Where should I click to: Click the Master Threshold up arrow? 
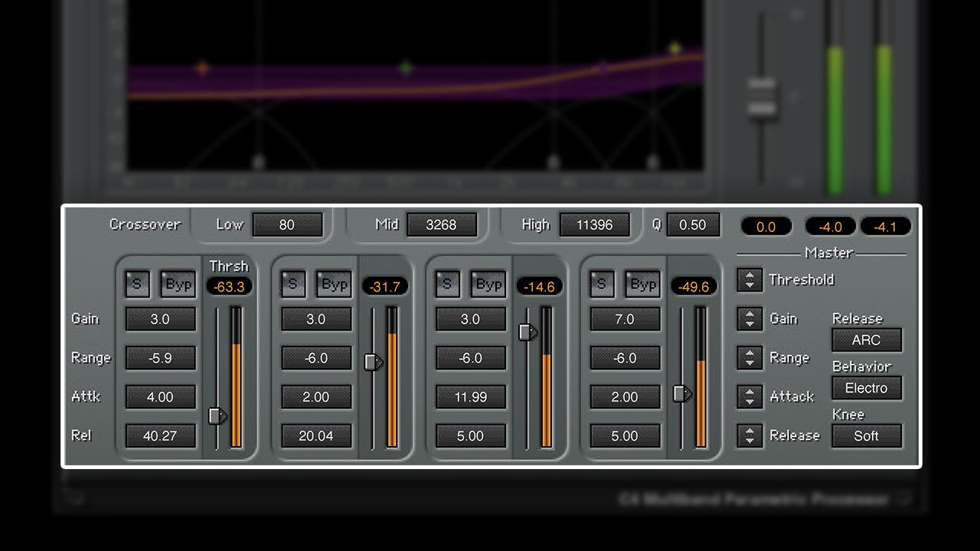[x=749, y=275]
